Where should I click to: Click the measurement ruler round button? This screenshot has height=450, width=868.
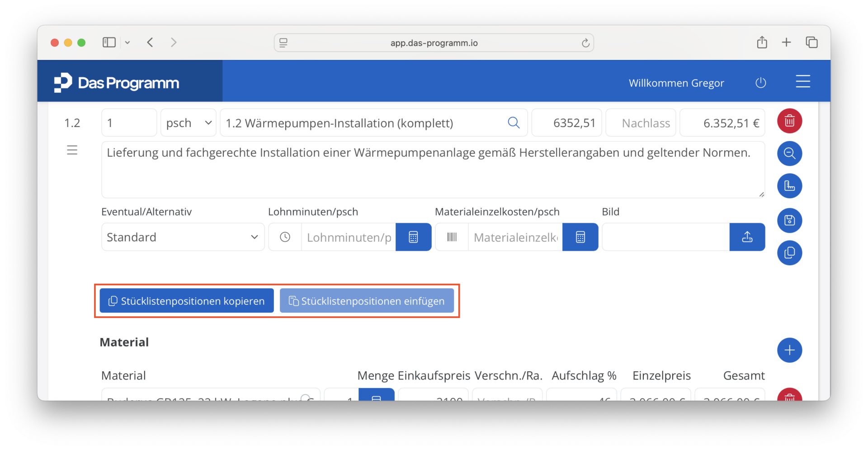[x=789, y=186]
